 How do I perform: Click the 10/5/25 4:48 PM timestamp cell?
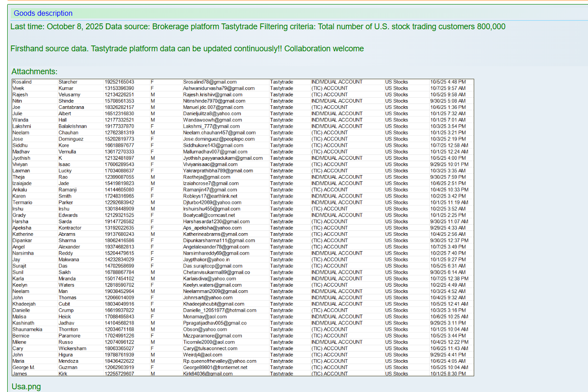pos(448,82)
